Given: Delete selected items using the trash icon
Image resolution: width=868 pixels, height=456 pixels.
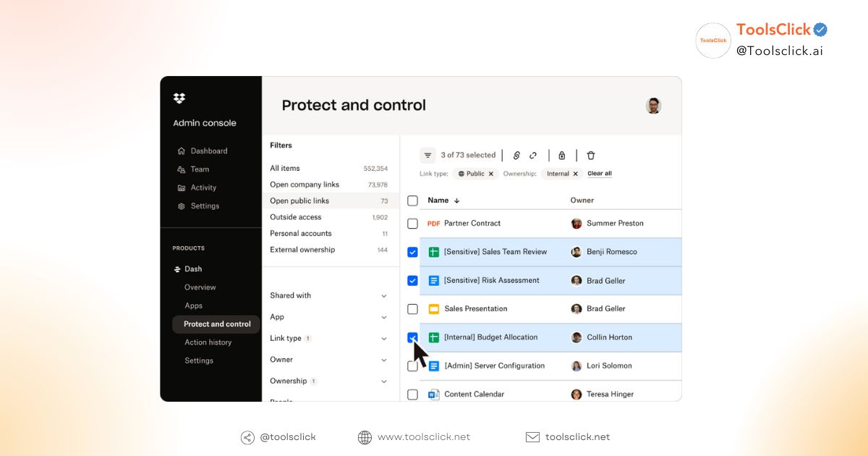Looking at the screenshot, I should [x=591, y=155].
